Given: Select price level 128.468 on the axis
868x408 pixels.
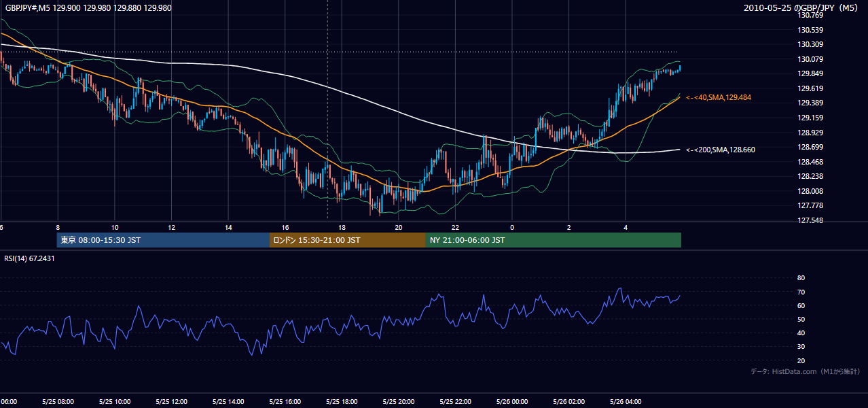Looking at the screenshot, I should click(810, 162).
